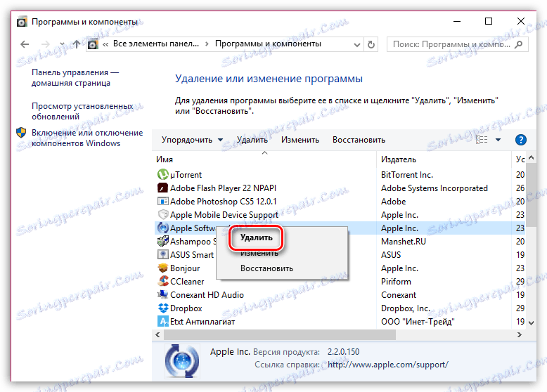Image resolution: width=547 pixels, height=392 pixels.
Task: Click the Conexant HD Audio icon
Action: pyautogui.click(x=162, y=295)
